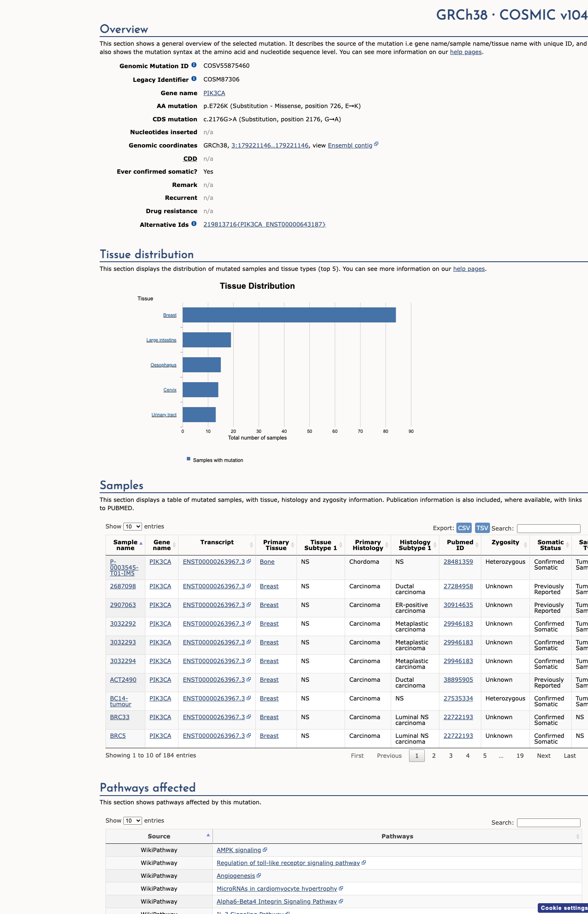Sort samples by Somatic Status column
Screen dimensions: 588x914
click(551, 545)
